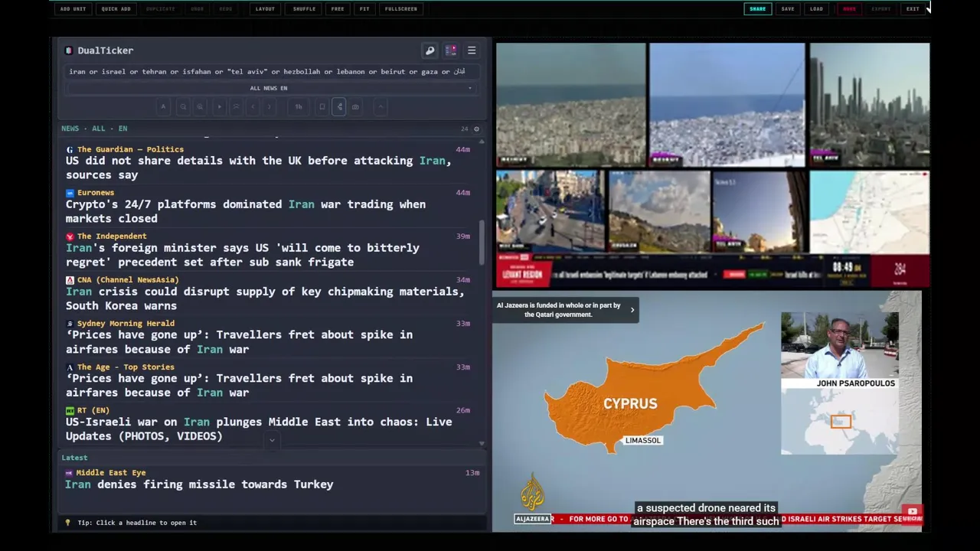Screen dimensions: 980x551
Task: Click the news list scrollbar thumb
Action: 482,243
